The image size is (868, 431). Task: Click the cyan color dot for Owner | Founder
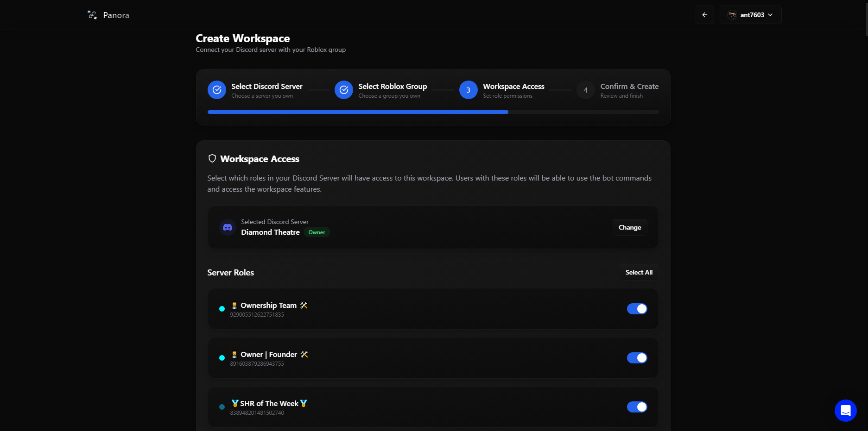click(x=222, y=358)
